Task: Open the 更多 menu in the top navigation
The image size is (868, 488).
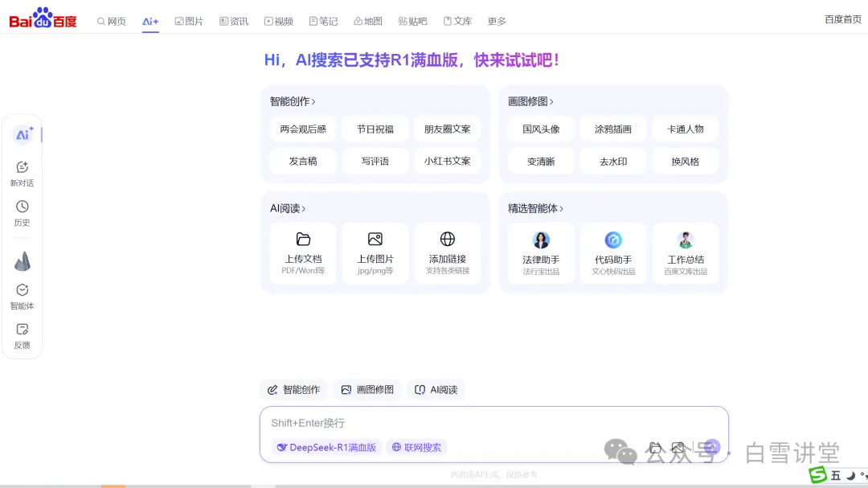Action: 497,21
